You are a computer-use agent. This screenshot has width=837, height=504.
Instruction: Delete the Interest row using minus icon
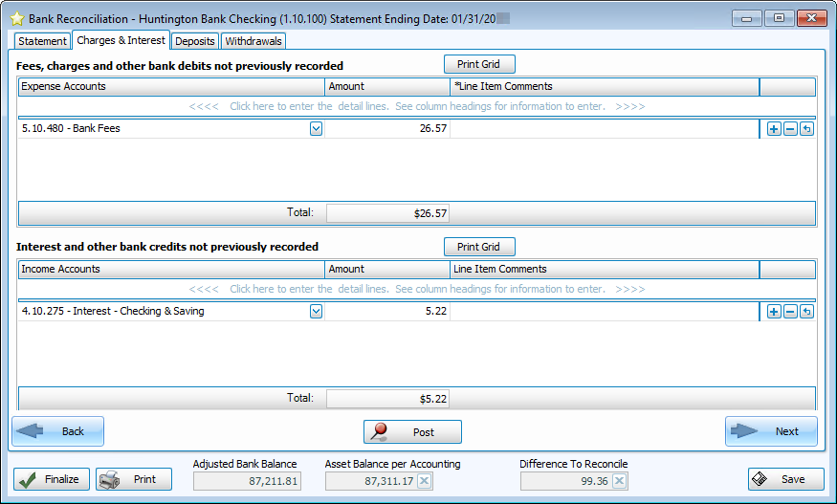[x=790, y=312]
